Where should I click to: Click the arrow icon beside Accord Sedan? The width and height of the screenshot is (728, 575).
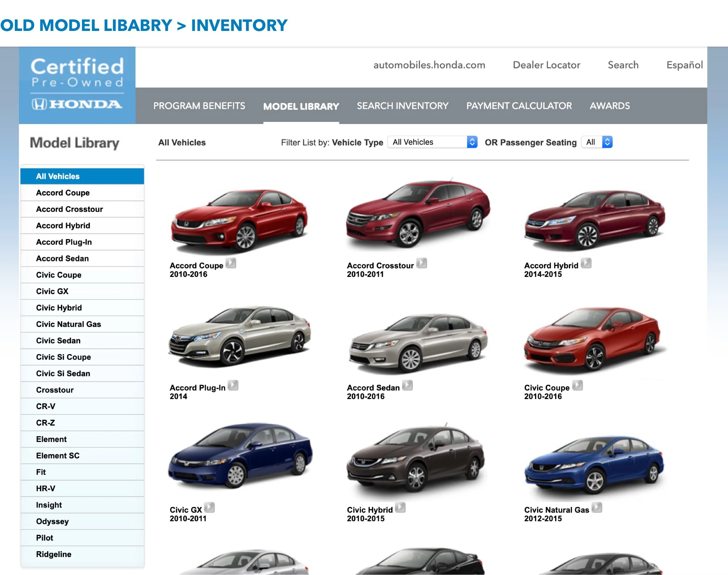(x=408, y=385)
